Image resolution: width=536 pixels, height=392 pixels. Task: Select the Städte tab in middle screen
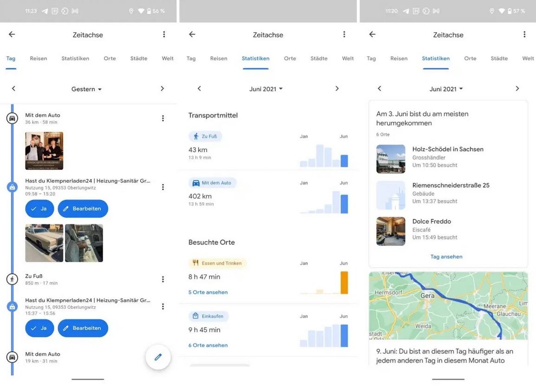[319, 58]
